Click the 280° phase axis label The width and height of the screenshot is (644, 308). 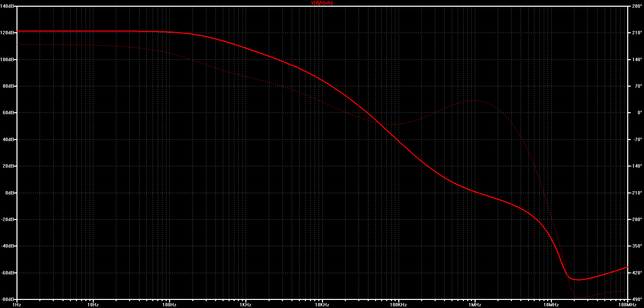point(637,6)
